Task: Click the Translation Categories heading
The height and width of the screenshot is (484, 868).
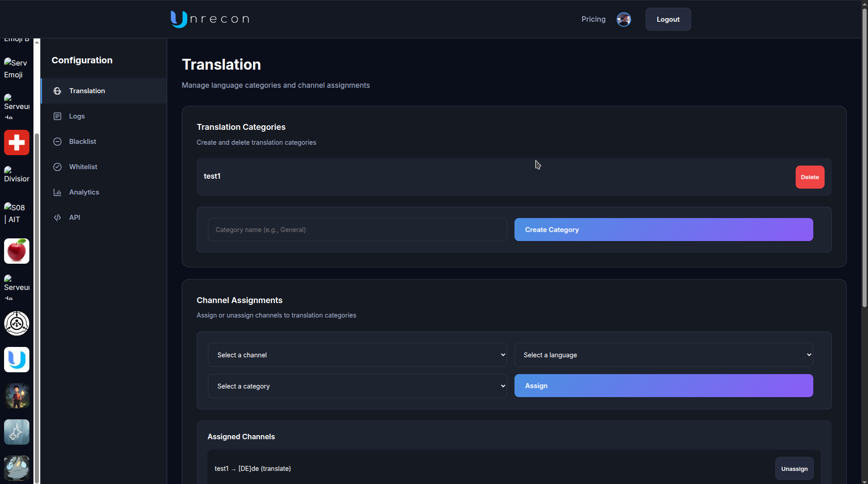Action: click(x=241, y=127)
